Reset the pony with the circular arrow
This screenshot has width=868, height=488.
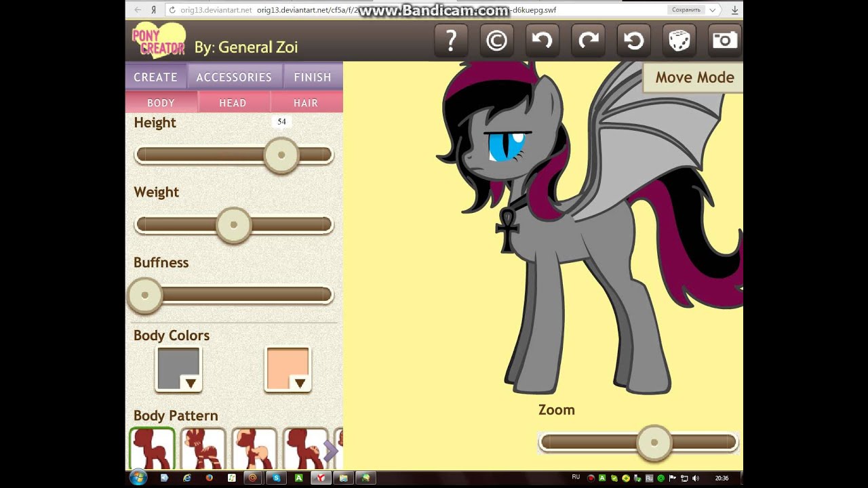[633, 41]
